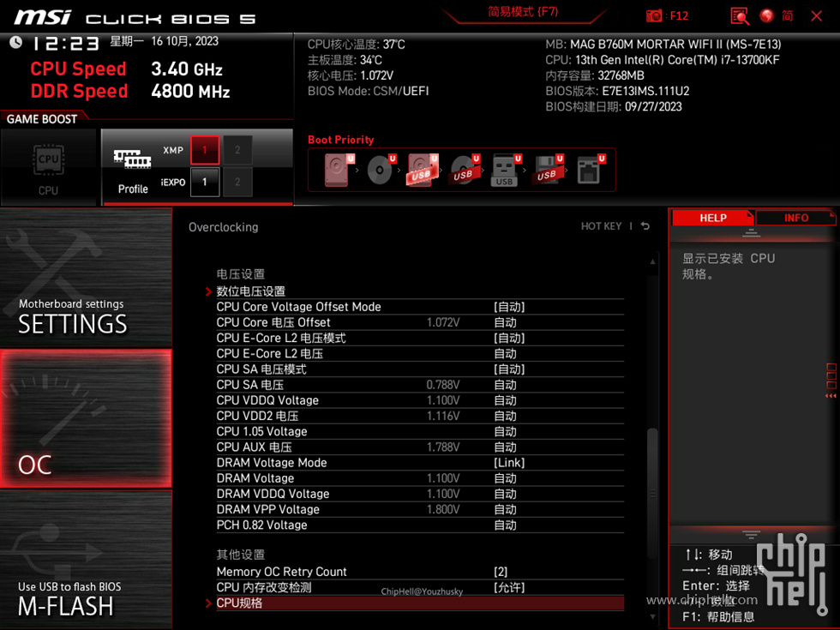Select the network boot device icon
The image size is (840, 630).
[590, 170]
